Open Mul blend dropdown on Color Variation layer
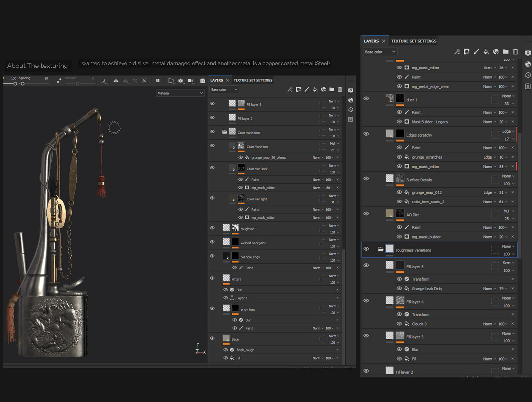The image size is (532, 402). coord(334,143)
